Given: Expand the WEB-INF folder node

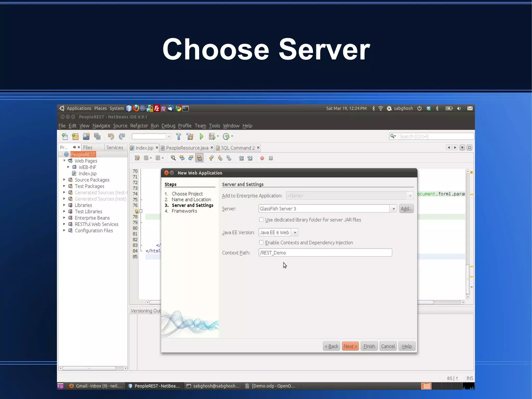Looking at the screenshot, I should click(68, 167).
